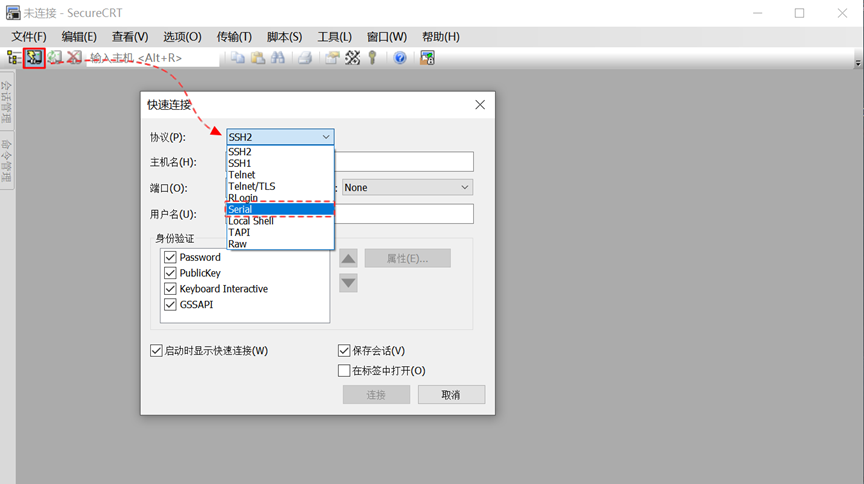The image size is (864, 484).
Task: Select Telnet in protocol list
Action: click(x=280, y=175)
